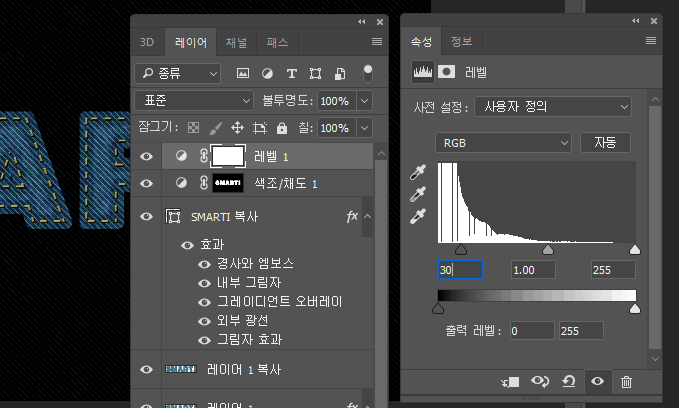
Task: Toggle adjustment layer visibility in Properties
Action: pyautogui.click(x=598, y=381)
